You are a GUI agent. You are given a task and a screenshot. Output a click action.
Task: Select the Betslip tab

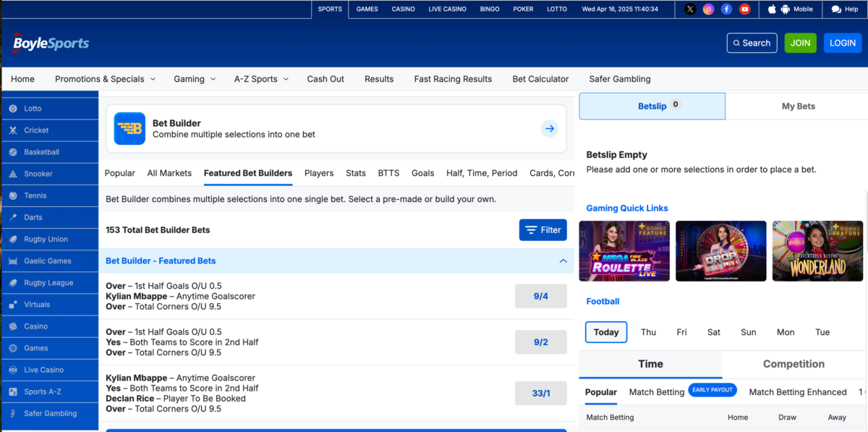tap(652, 106)
